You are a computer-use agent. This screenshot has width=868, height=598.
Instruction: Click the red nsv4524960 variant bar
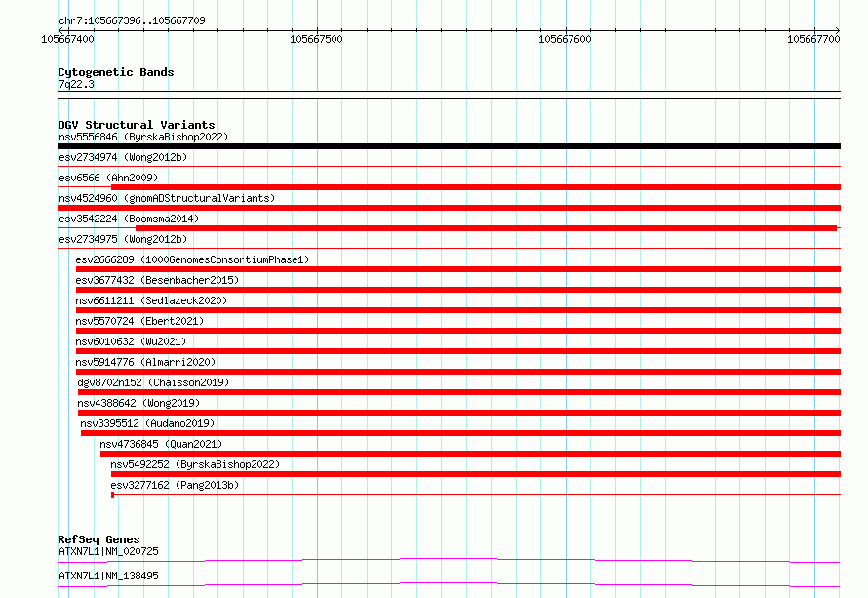(449, 208)
